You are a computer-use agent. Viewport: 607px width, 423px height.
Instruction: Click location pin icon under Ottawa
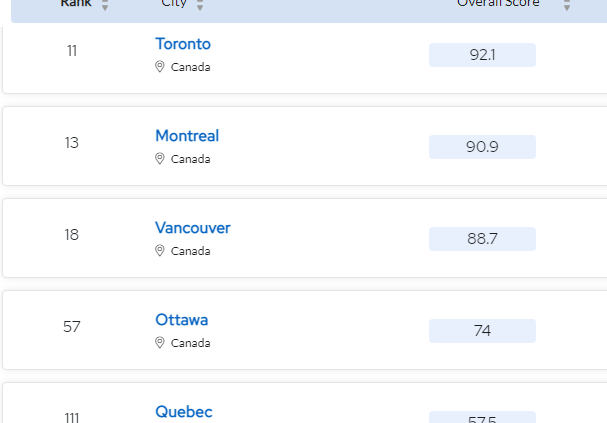tap(159, 343)
